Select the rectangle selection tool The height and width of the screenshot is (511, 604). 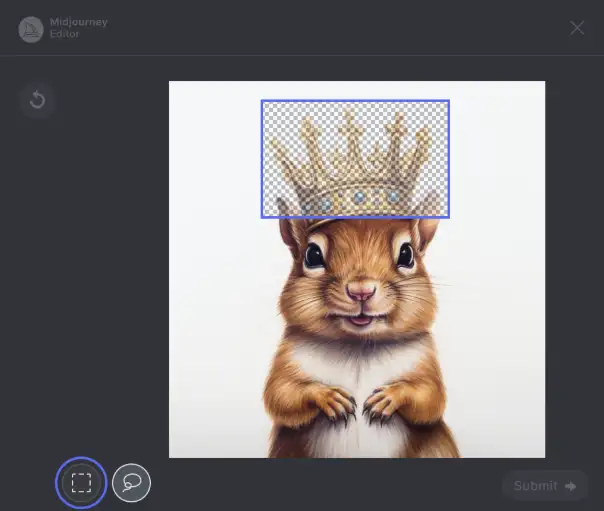point(81,483)
